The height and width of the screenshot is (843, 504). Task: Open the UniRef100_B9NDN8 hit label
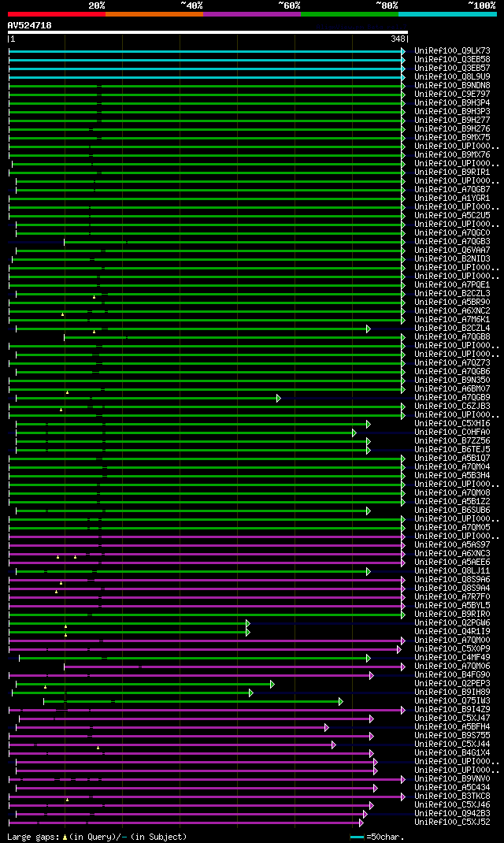pos(452,86)
